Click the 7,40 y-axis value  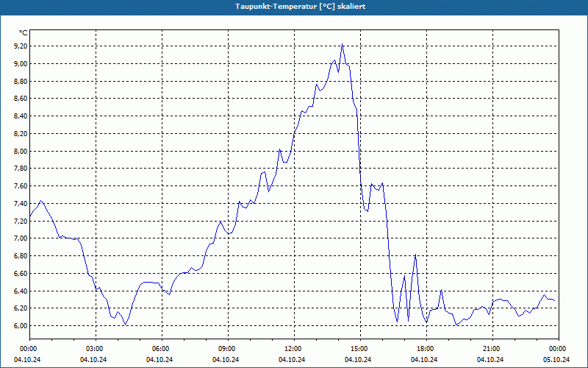[21, 204]
